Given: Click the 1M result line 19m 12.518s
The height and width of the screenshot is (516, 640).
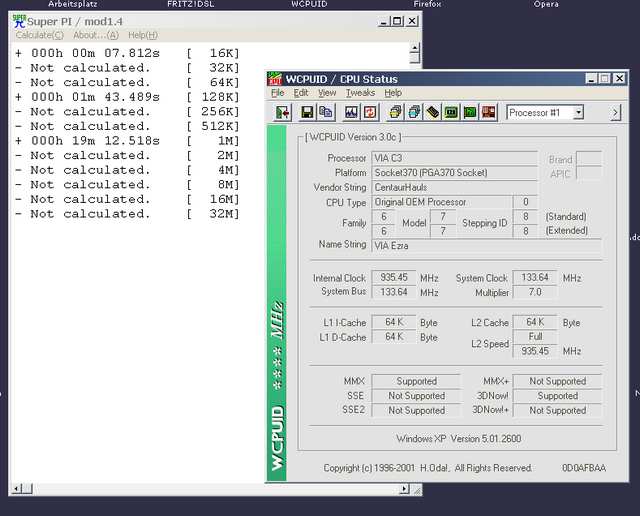Looking at the screenshot, I should (127, 141).
